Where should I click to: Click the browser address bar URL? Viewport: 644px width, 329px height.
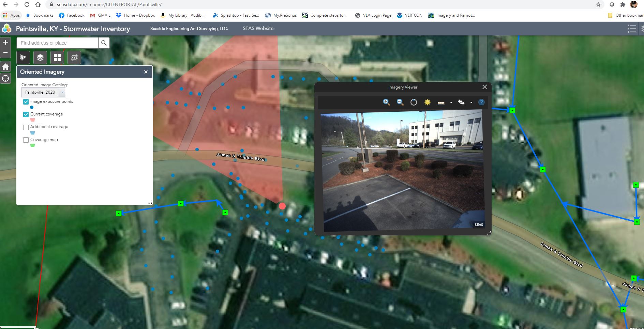[109, 4]
